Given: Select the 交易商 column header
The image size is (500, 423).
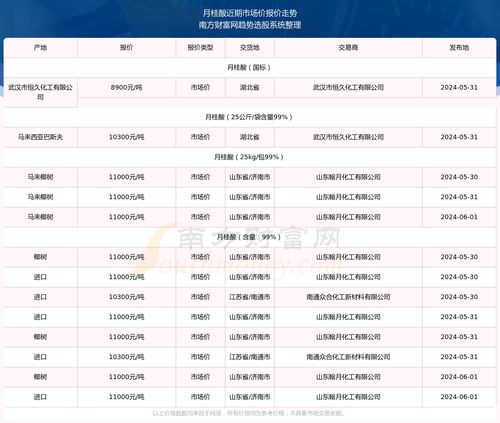Looking at the screenshot, I should tap(348, 48).
